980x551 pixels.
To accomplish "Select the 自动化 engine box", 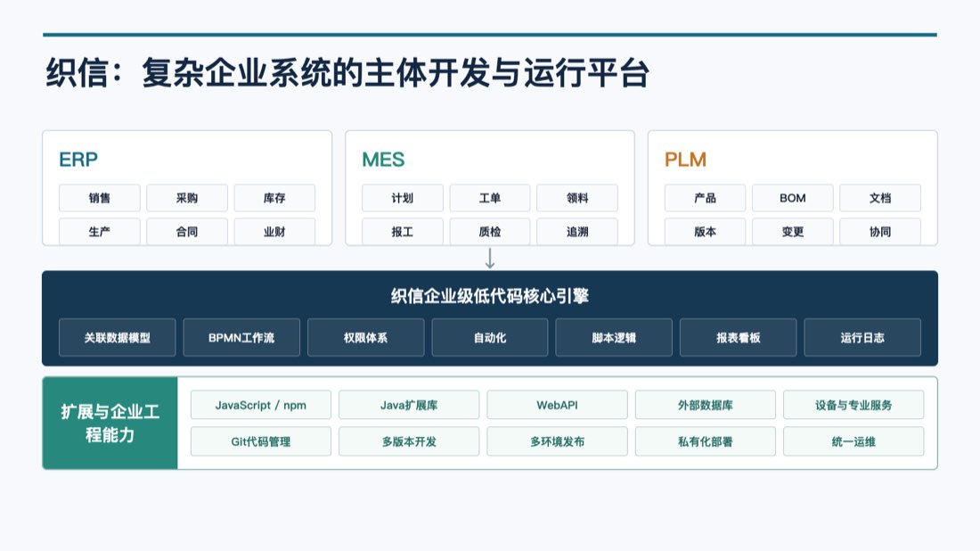I will 490,338.
